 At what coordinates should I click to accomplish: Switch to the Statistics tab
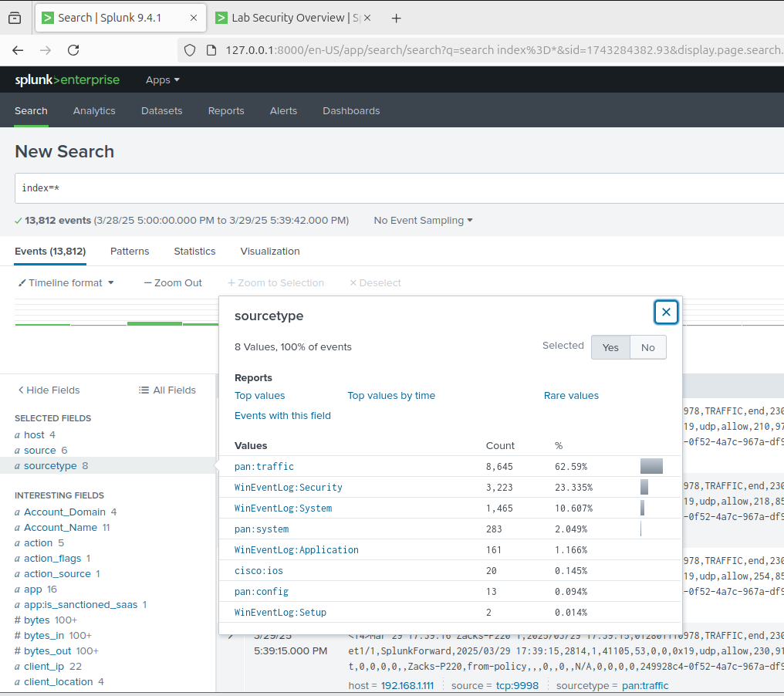194,252
